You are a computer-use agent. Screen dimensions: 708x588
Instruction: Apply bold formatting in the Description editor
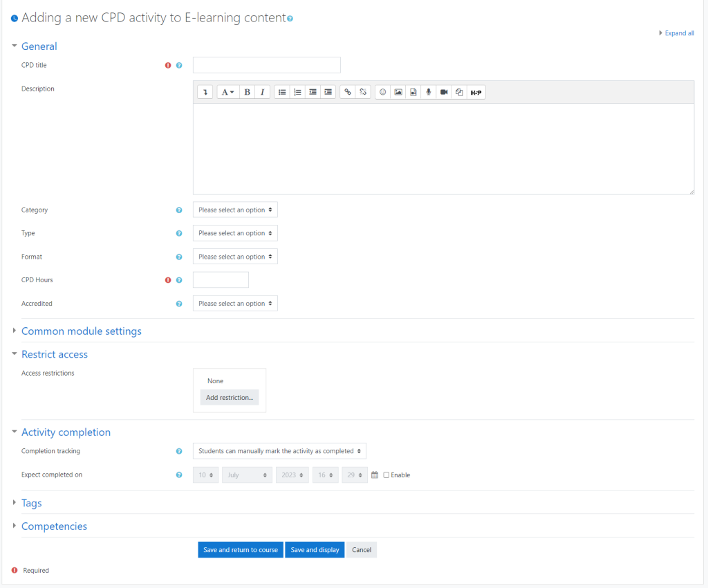(x=247, y=92)
